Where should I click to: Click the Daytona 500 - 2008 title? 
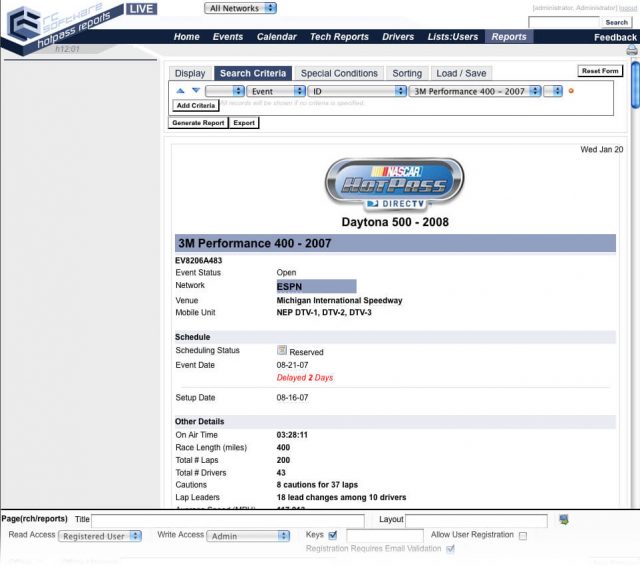[x=395, y=222]
